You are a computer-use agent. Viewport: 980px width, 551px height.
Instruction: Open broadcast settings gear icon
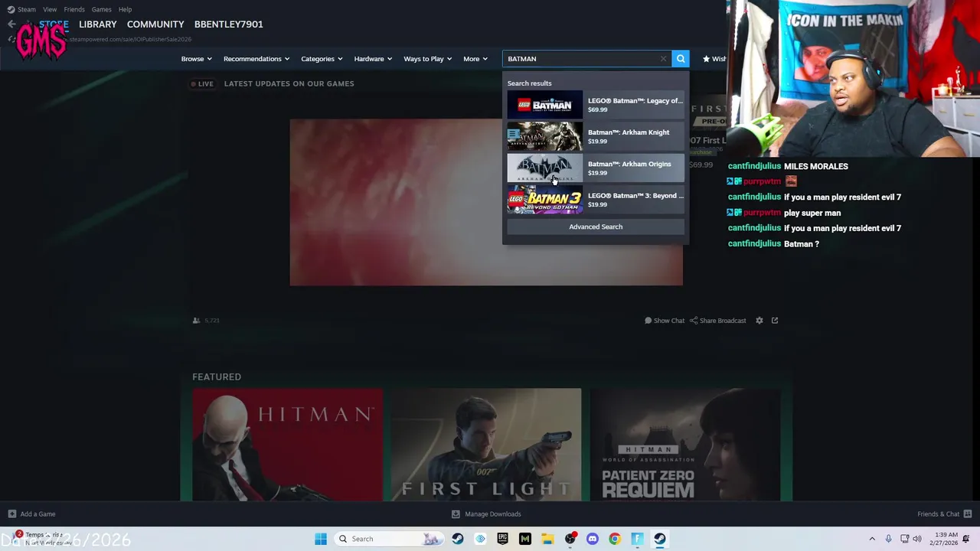pyautogui.click(x=759, y=321)
